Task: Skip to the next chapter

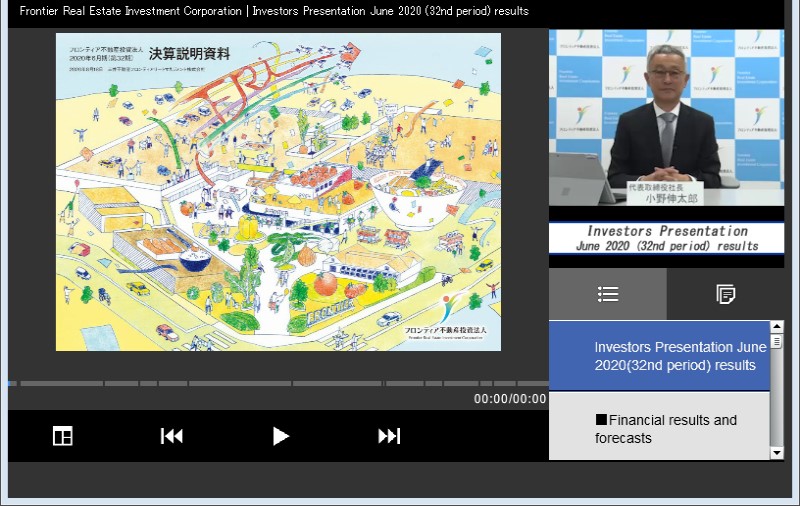Action: point(389,436)
